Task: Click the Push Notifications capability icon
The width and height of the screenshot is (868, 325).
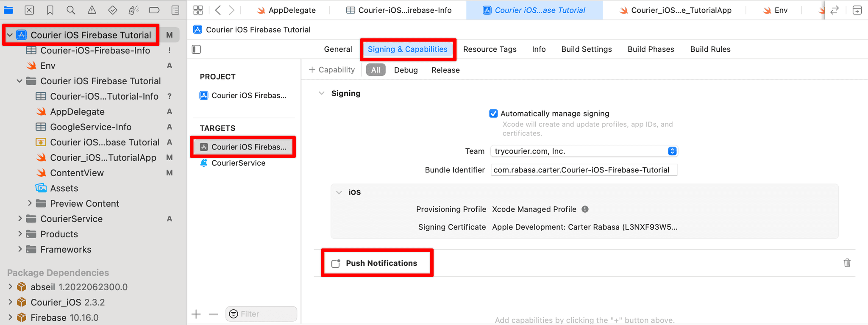Action: 336,263
